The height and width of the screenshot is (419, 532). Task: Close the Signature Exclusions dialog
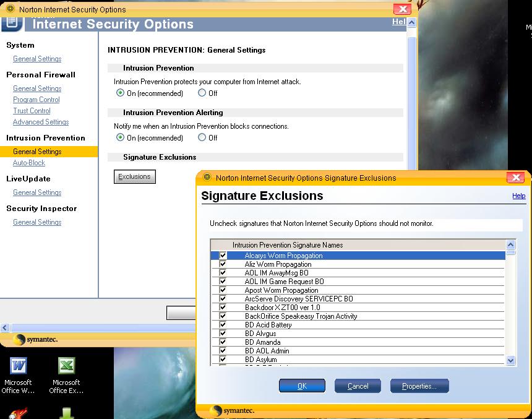pos(516,177)
